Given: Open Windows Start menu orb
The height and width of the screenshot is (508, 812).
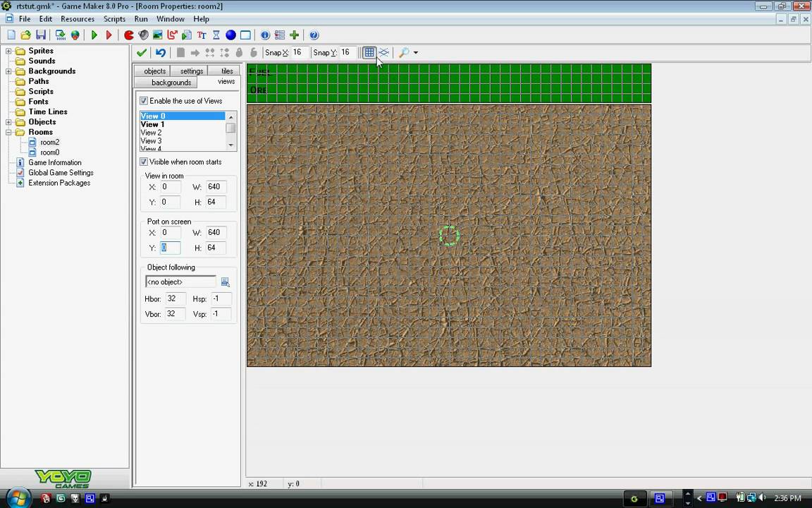Looking at the screenshot, I should [19, 498].
